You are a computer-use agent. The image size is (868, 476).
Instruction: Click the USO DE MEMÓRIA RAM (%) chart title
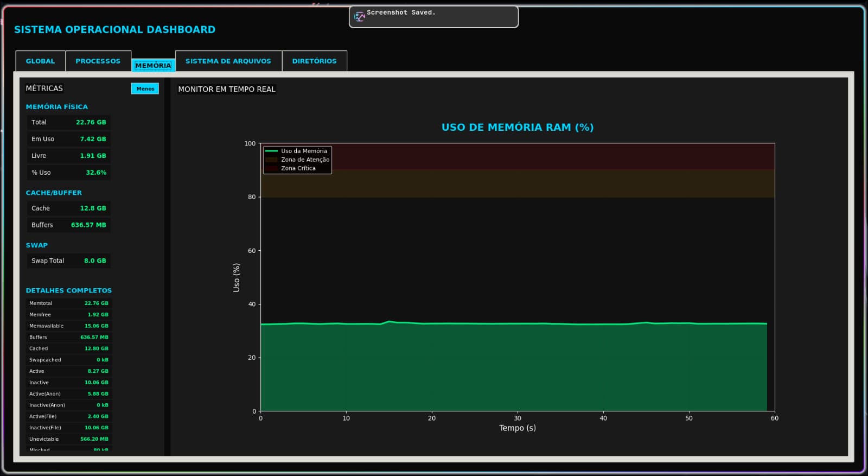point(518,127)
